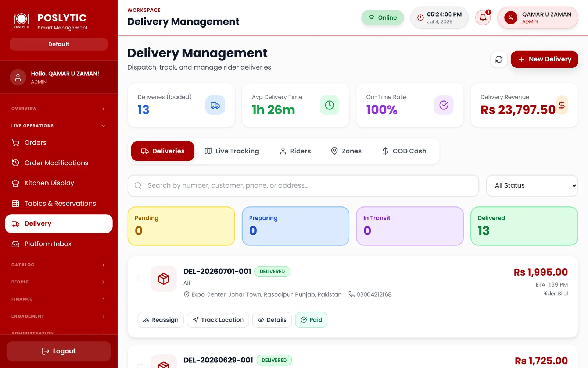Click the 1h 26m average time value
Image resolution: width=588 pixels, height=368 pixels.
point(273,110)
